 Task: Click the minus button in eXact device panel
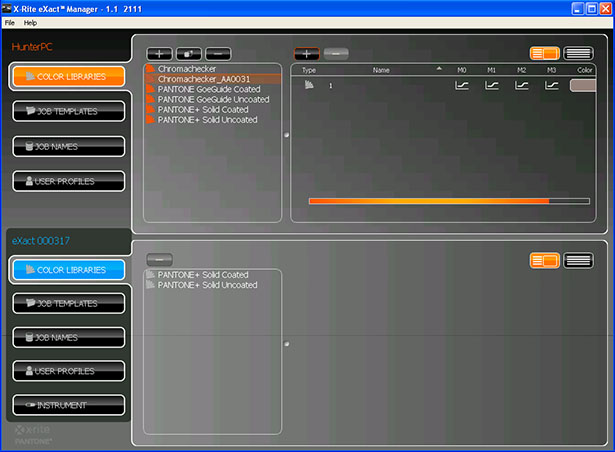click(159, 259)
